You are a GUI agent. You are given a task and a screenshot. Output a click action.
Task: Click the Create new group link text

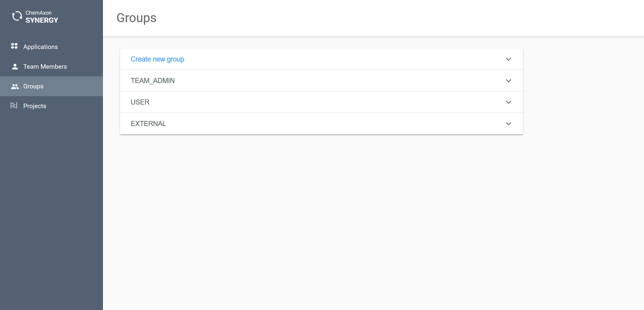(x=157, y=59)
